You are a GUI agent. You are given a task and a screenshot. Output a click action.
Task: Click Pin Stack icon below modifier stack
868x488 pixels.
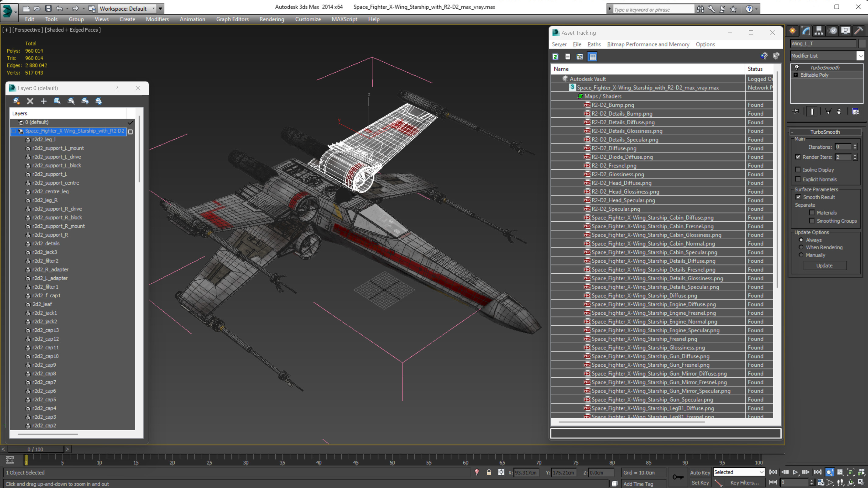(x=796, y=111)
